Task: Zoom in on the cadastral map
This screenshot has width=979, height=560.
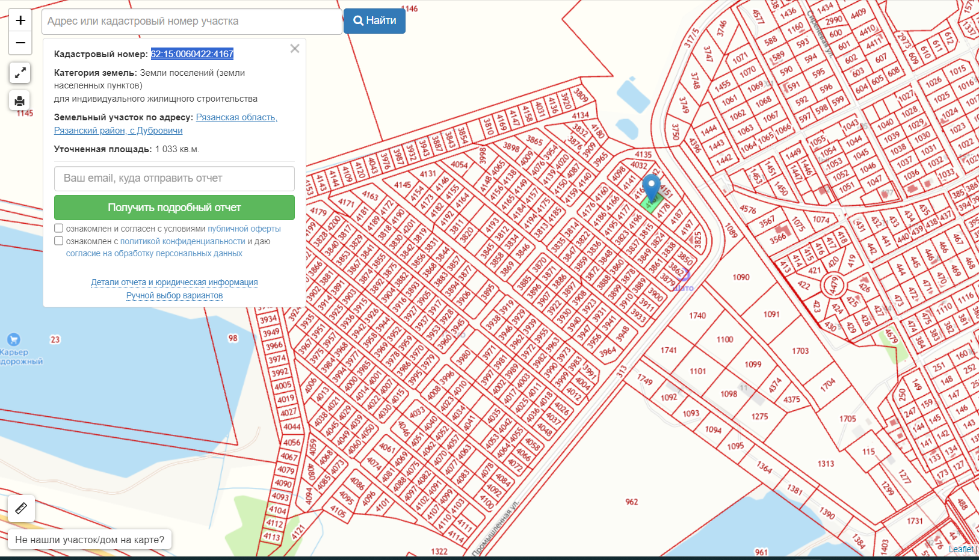Action: tap(20, 20)
